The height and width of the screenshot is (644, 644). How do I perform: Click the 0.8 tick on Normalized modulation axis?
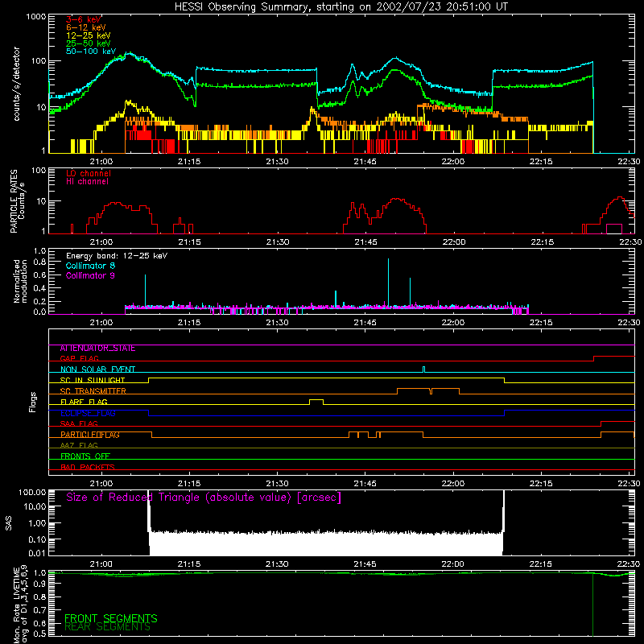[x=40, y=262]
